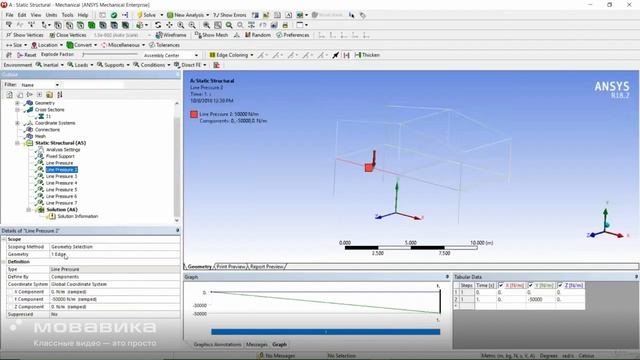Switch to the Report Preview tab
This screenshot has width=640, height=360.
267,267
